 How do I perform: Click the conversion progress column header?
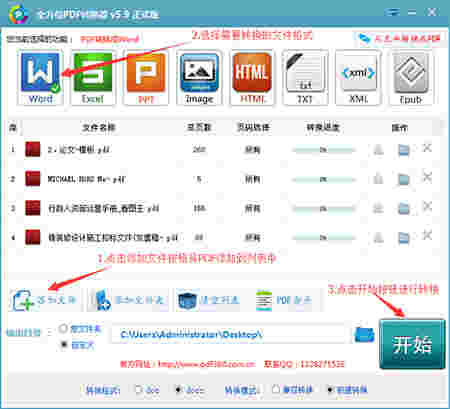point(323,127)
